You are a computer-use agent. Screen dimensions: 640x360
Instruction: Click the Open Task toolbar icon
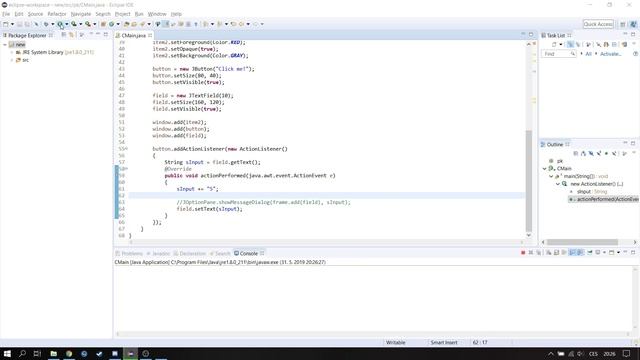pyautogui.click(x=134, y=24)
